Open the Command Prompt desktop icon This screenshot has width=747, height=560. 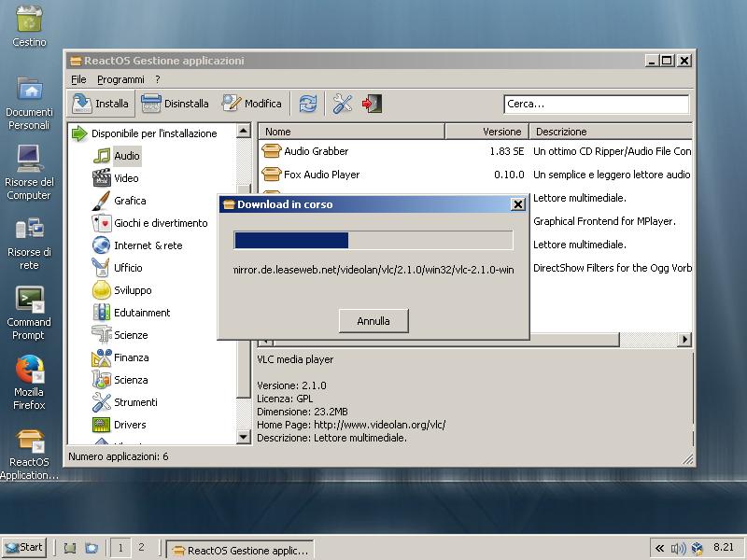(29, 313)
